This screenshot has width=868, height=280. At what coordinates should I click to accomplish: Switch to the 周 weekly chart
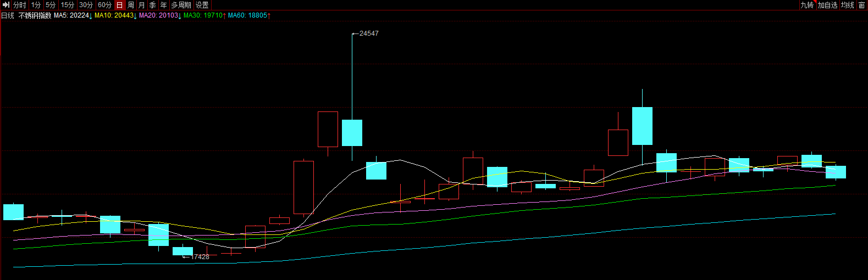(x=131, y=5)
